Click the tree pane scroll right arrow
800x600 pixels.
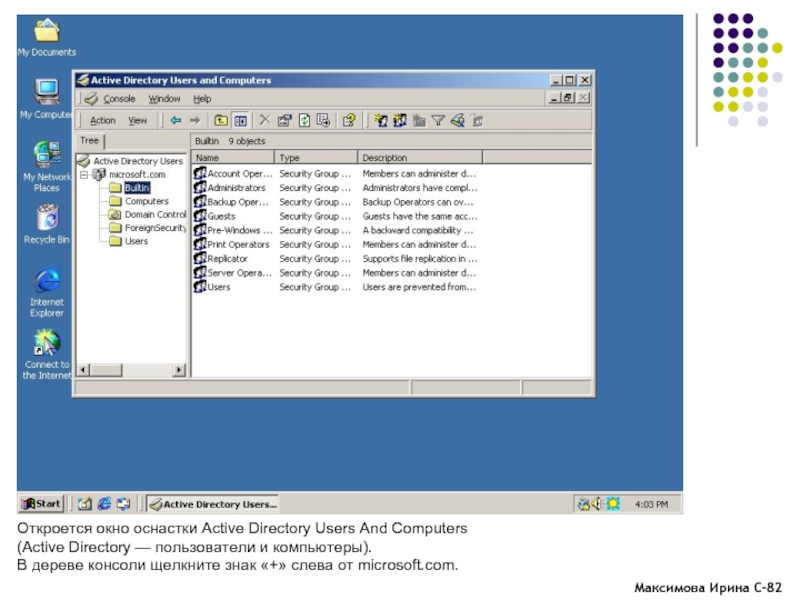(x=180, y=370)
